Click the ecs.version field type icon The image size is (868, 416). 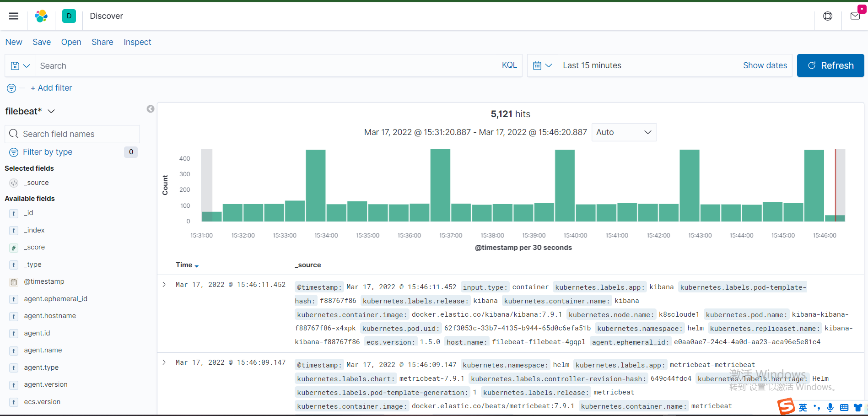14,402
